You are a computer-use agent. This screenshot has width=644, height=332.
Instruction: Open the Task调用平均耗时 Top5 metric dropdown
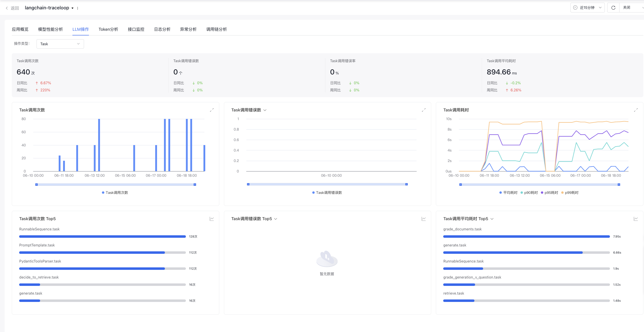click(492, 219)
